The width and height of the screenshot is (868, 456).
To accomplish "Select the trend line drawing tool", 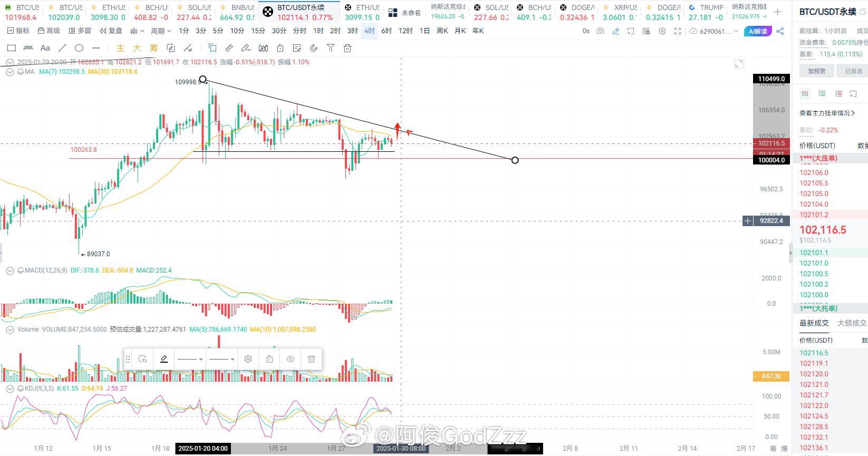I will (x=62, y=48).
